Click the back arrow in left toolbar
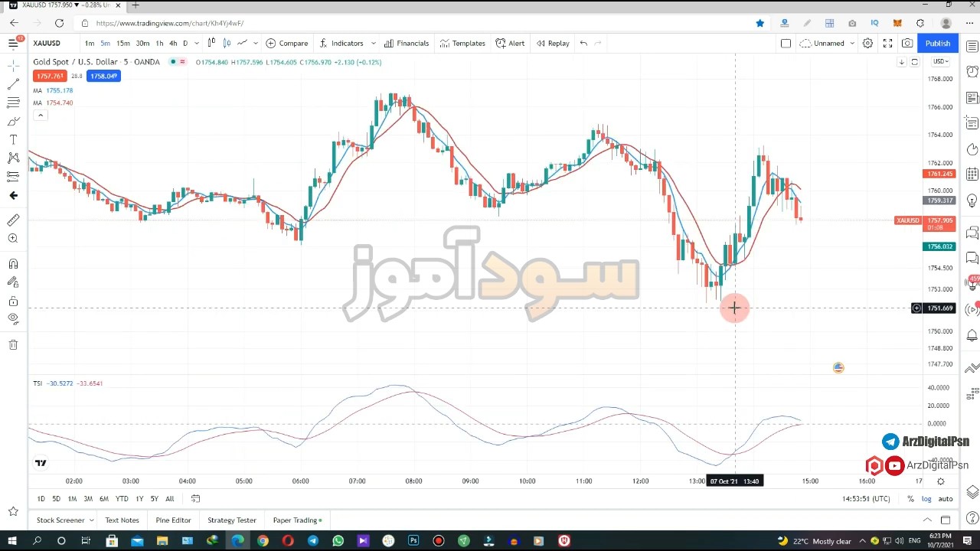Viewport: 980px width, 551px height. (x=13, y=195)
